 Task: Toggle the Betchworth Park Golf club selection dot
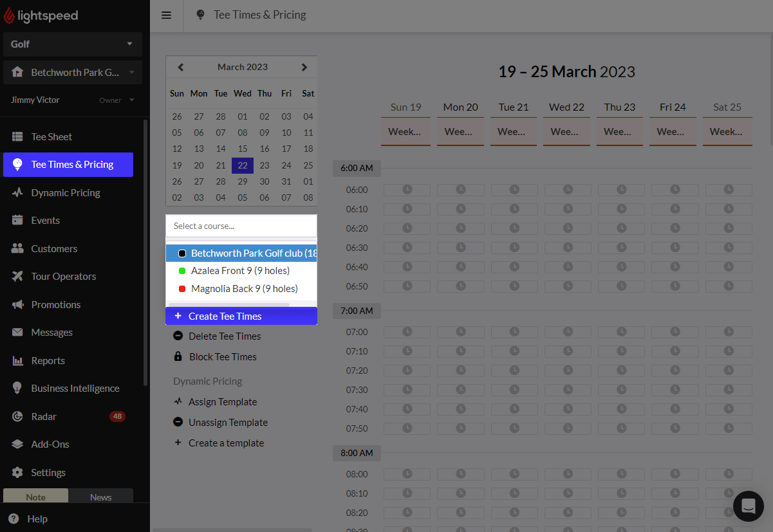182,253
